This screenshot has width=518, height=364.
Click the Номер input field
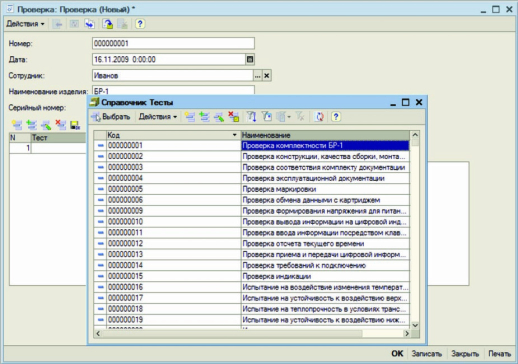click(x=173, y=43)
